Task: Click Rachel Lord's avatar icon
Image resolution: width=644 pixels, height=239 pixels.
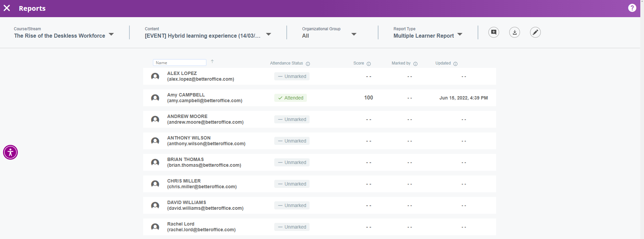Action: coord(155,227)
